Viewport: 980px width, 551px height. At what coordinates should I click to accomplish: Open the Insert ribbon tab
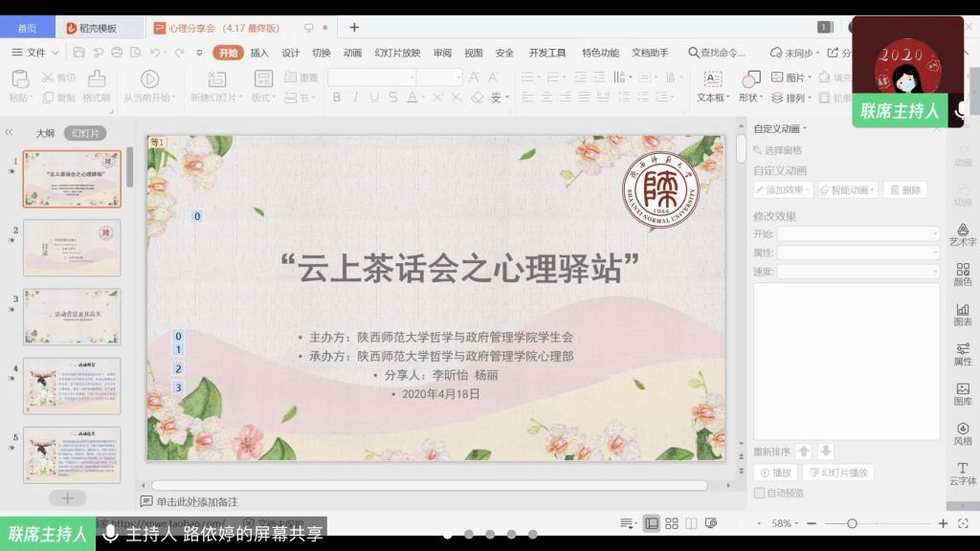(259, 54)
